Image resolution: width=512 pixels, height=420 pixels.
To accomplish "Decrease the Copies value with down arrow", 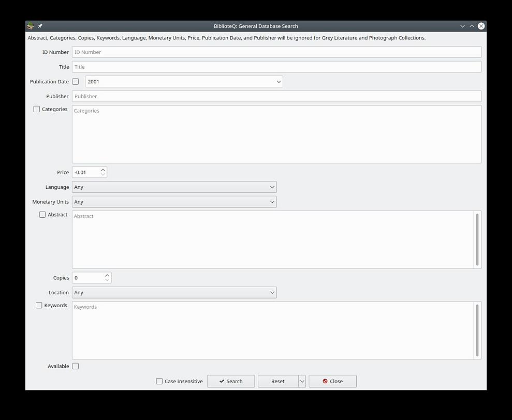I will (107, 280).
